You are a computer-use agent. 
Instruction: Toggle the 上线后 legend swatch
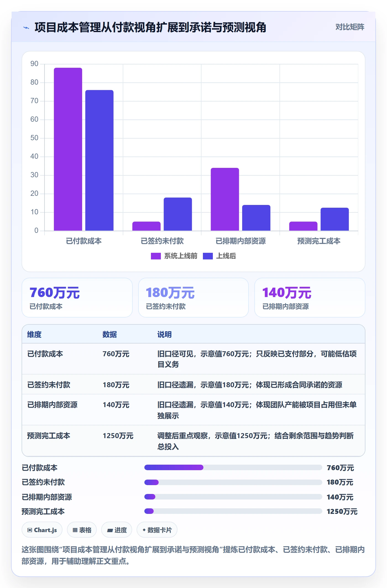pos(208,256)
